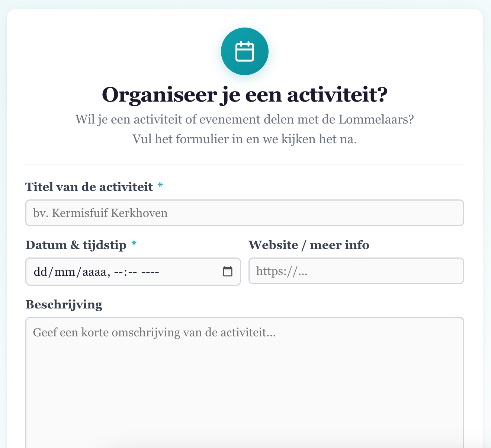Open the date picker calendar icon
The height and width of the screenshot is (448, 491).
228,272
